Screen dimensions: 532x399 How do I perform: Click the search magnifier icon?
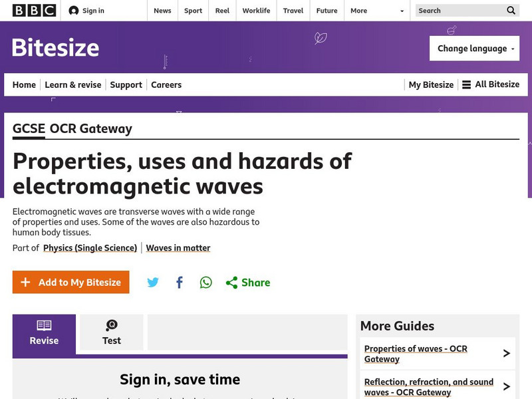coord(511,11)
